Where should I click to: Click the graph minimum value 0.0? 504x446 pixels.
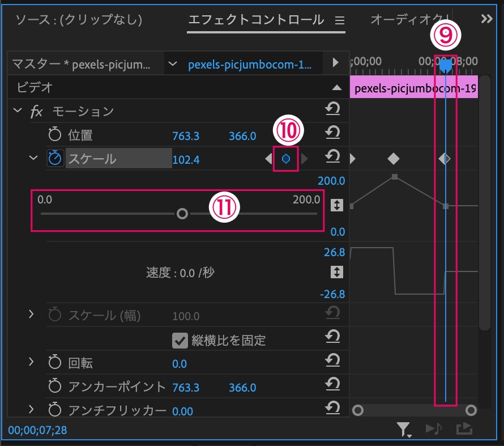338,232
